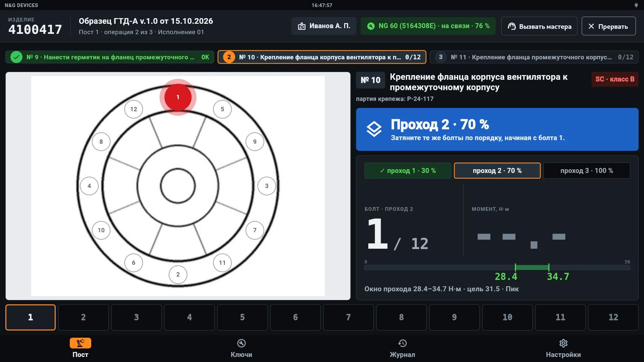
Task: Select bolt 7 on the flange diagram
Action: (x=255, y=230)
